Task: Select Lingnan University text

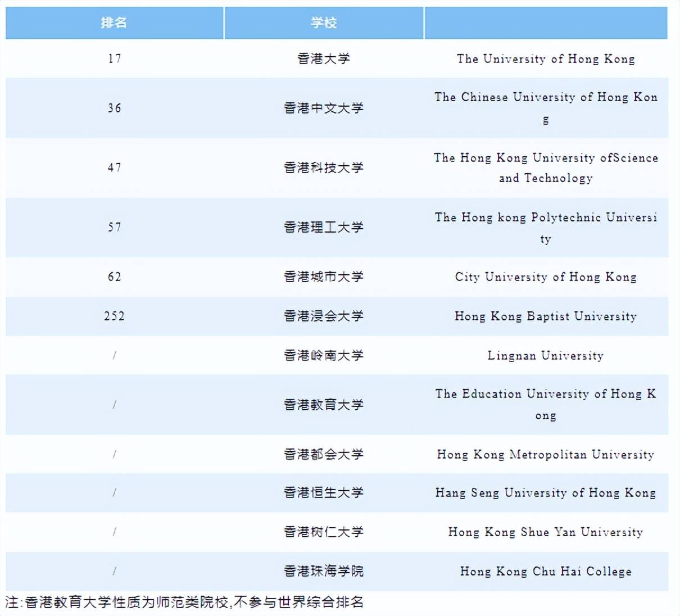Action: click(x=546, y=356)
